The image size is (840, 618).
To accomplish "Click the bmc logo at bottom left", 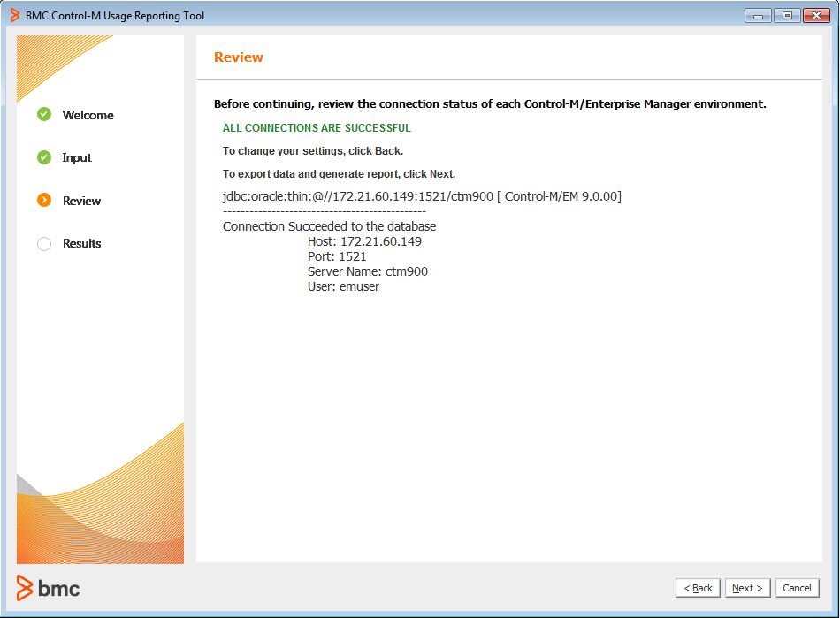I will click(48, 588).
